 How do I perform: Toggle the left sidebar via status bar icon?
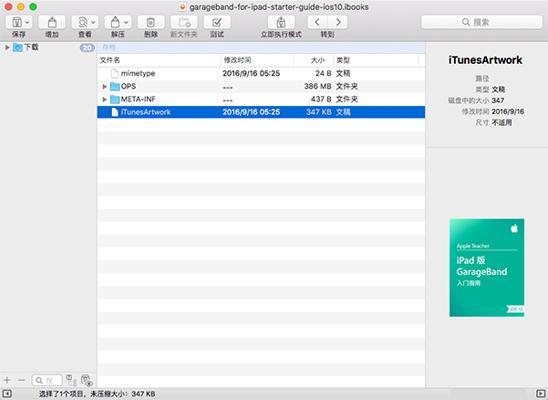pyautogui.click(x=7, y=394)
